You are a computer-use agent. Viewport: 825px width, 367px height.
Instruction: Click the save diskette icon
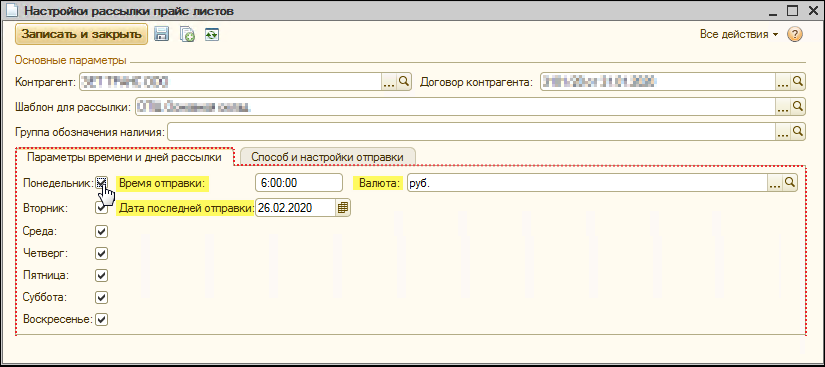click(x=160, y=35)
